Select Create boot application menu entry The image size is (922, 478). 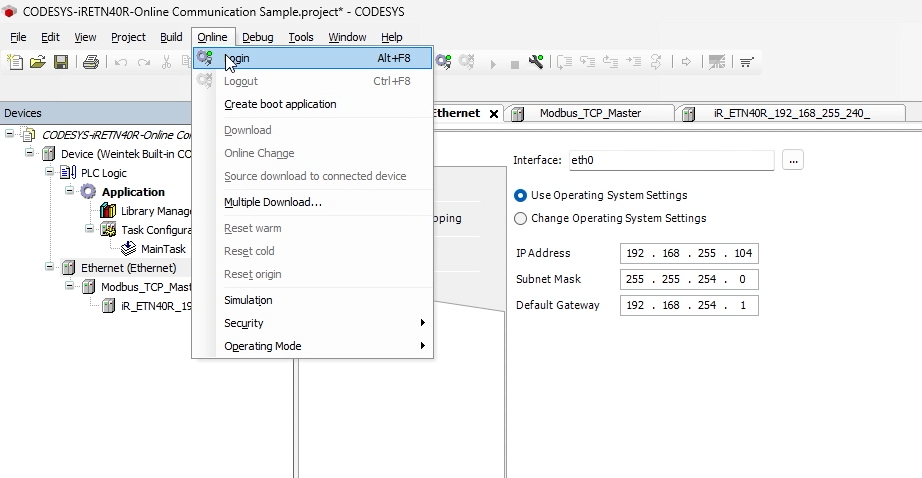pyautogui.click(x=313, y=104)
